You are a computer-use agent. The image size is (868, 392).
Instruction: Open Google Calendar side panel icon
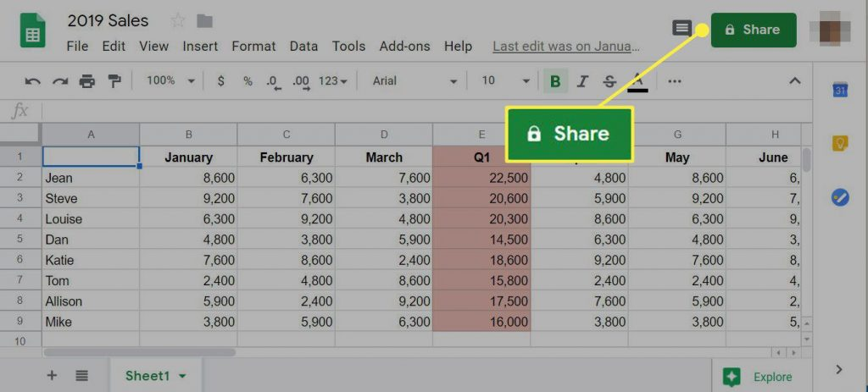pos(839,91)
